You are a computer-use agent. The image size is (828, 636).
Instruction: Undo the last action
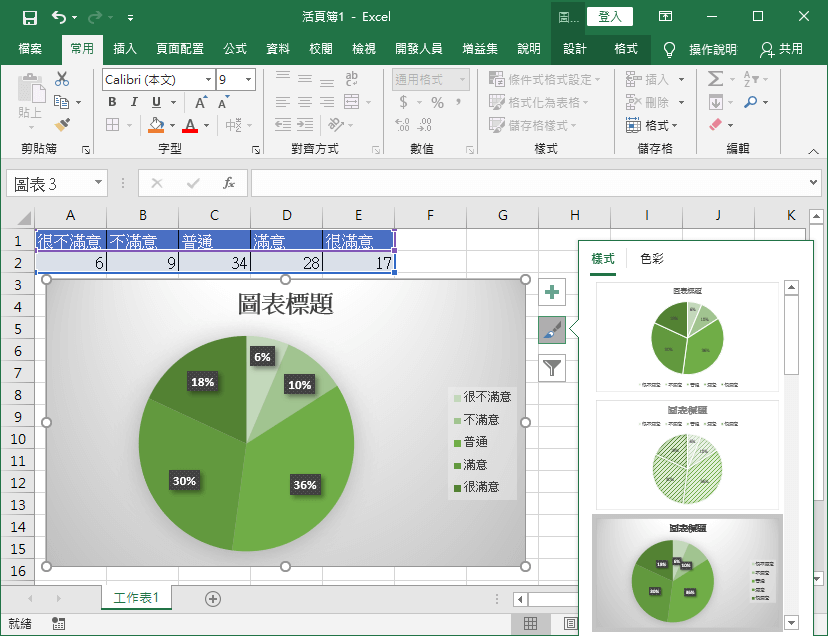click(x=59, y=17)
